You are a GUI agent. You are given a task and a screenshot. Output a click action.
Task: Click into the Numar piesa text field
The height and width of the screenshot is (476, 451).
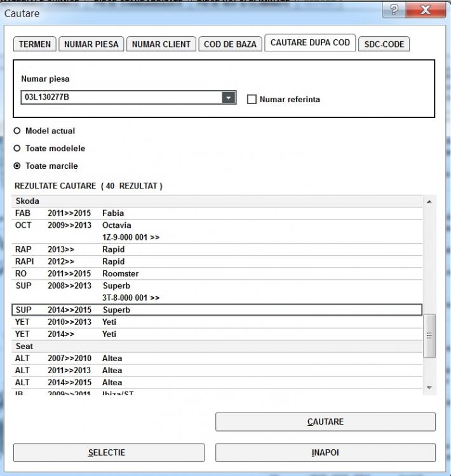point(121,98)
